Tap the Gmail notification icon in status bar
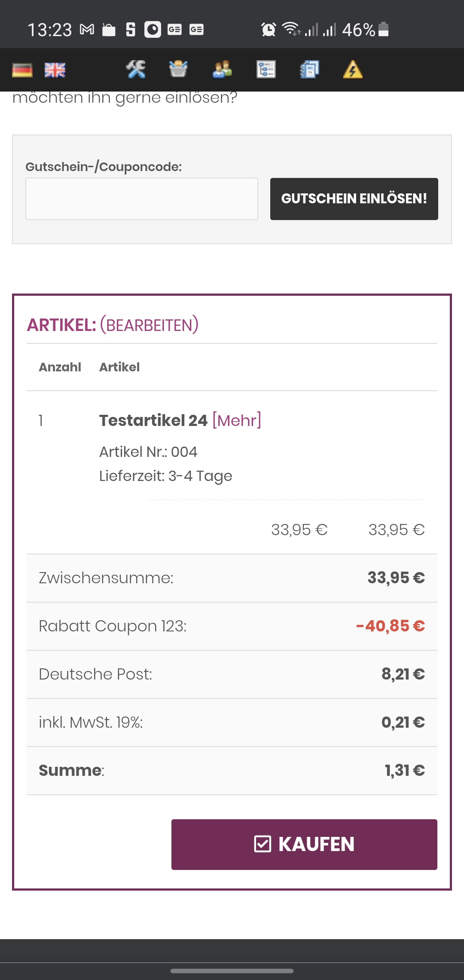 pos(87,30)
